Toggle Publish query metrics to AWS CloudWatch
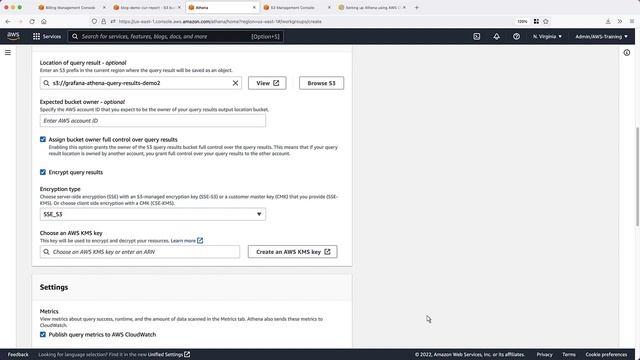Viewport: 640px width, 360px height. click(43, 334)
